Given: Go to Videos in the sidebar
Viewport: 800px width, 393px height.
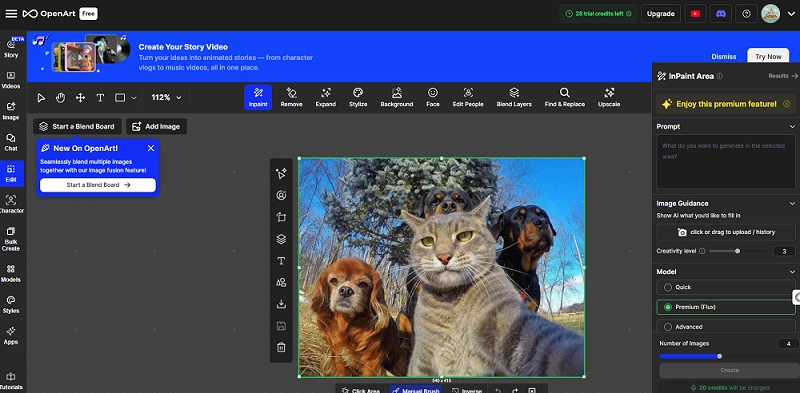Looking at the screenshot, I should (x=11, y=80).
